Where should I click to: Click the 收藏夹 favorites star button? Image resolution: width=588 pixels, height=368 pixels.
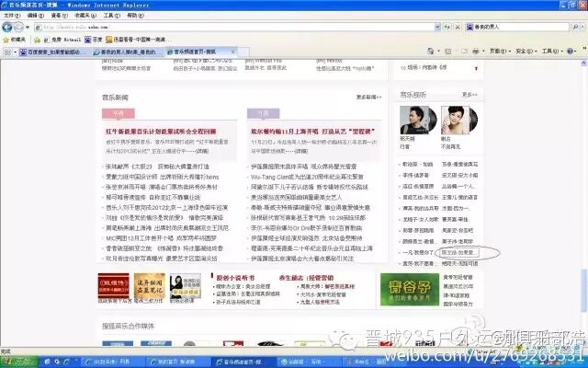tap(14, 40)
